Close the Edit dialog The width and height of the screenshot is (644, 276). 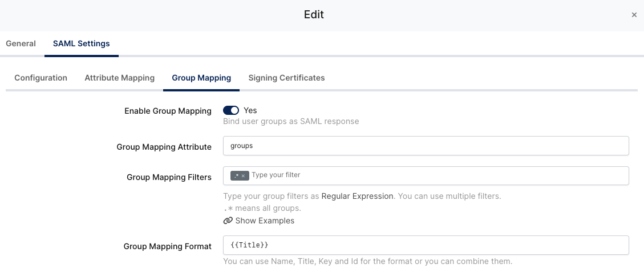(634, 15)
